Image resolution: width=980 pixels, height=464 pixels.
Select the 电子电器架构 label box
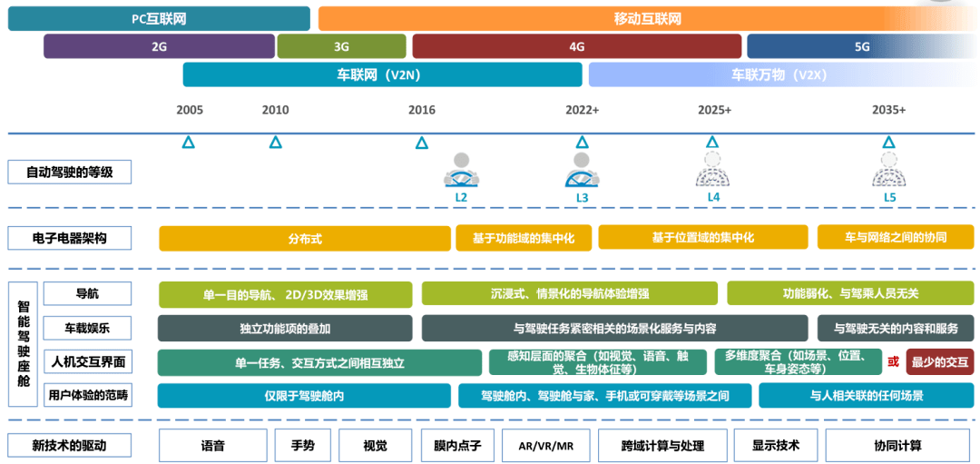pos(69,238)
